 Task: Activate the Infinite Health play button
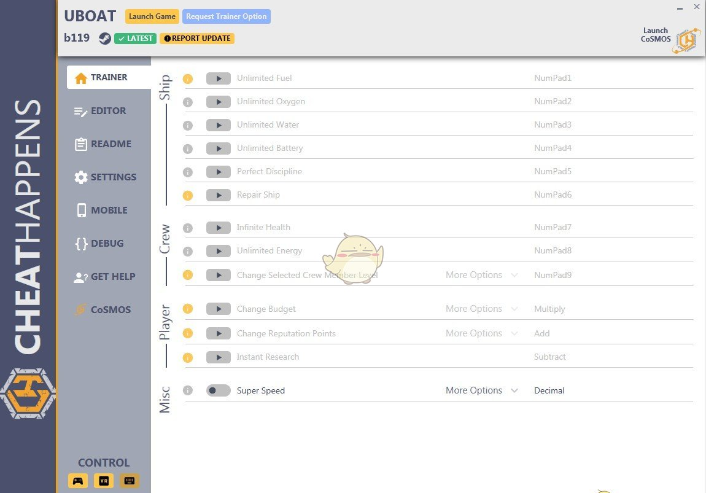218,228
